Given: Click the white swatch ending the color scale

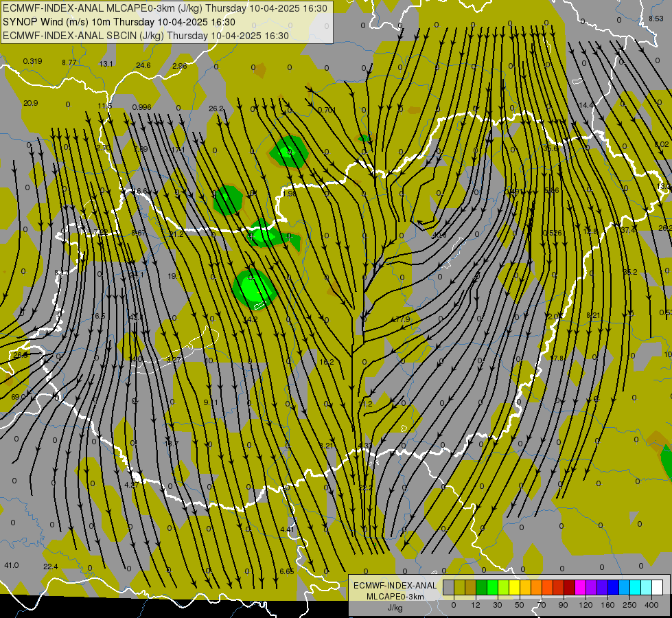Looking at the screenshot, I should tap(658, 588).
